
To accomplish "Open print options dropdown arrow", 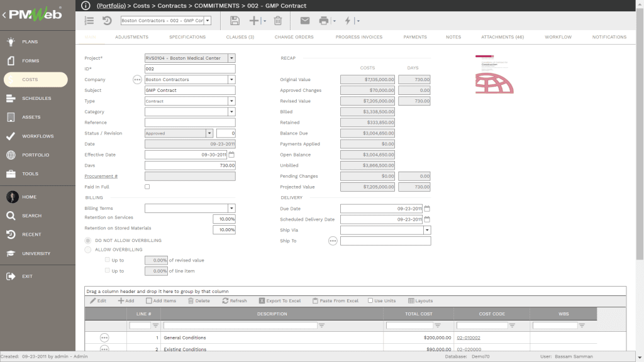I will click(335, 21).
